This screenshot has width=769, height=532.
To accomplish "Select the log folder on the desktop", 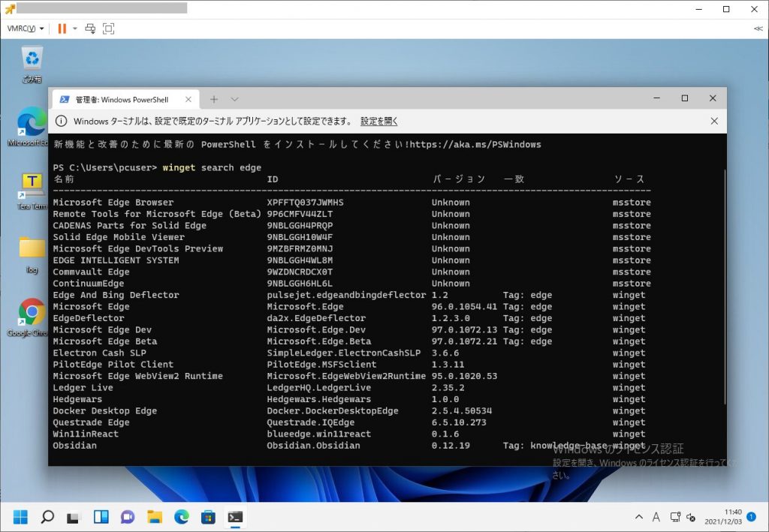I will pyautogui.click(x=32, y=254).
